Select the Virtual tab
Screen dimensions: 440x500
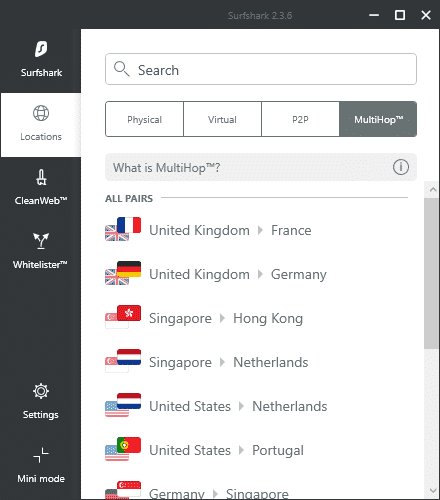pos(222,119)
